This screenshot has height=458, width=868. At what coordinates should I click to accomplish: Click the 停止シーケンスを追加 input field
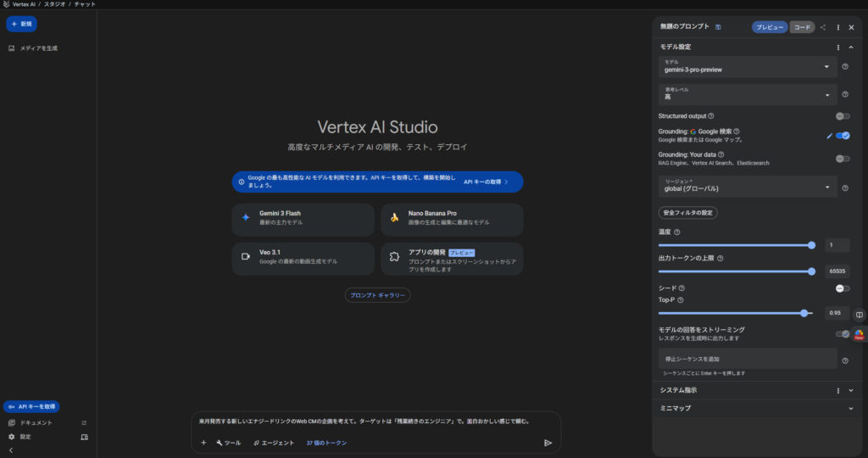[747, 359]
